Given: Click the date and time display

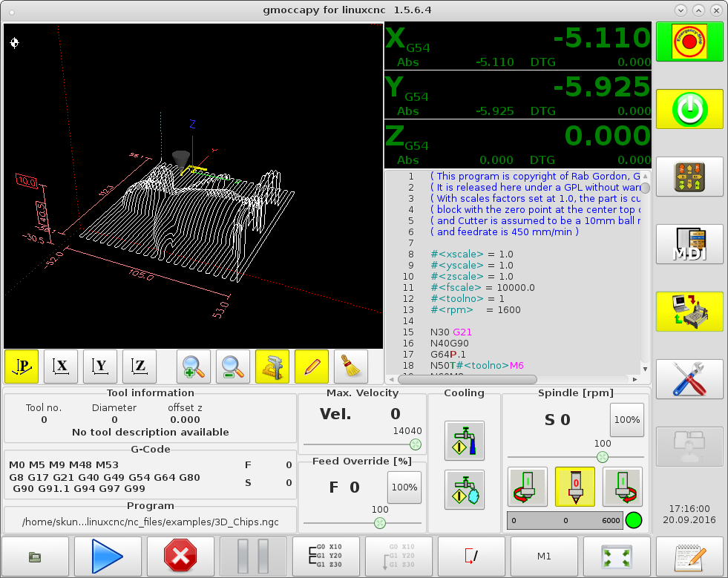Looking at the screenshot, I should (689, 514).
